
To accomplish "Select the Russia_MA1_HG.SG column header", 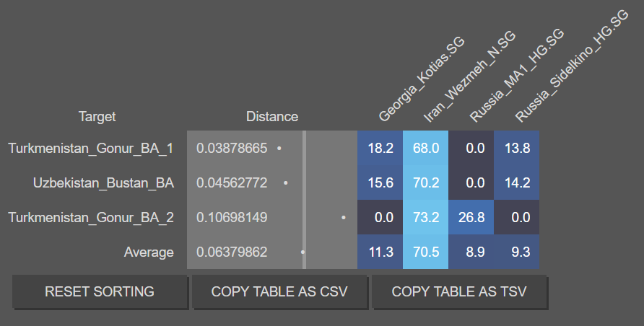I will (x=517, y=76).
